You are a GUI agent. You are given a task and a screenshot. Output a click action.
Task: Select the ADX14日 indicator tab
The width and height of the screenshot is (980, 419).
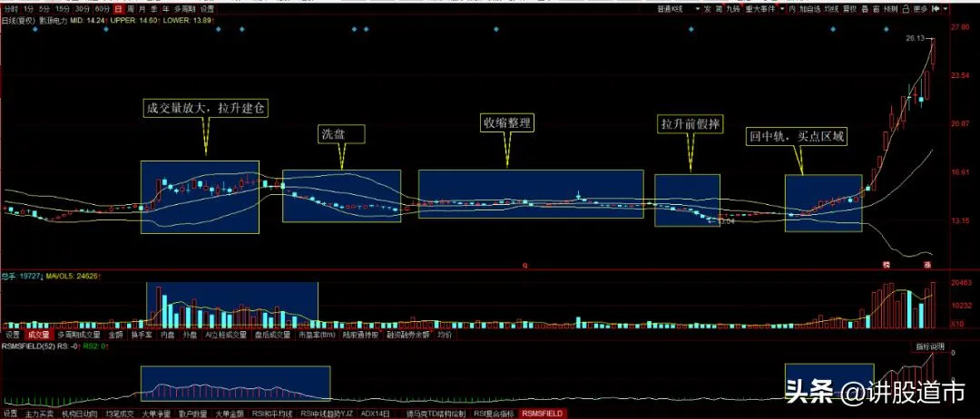point(375,413)
